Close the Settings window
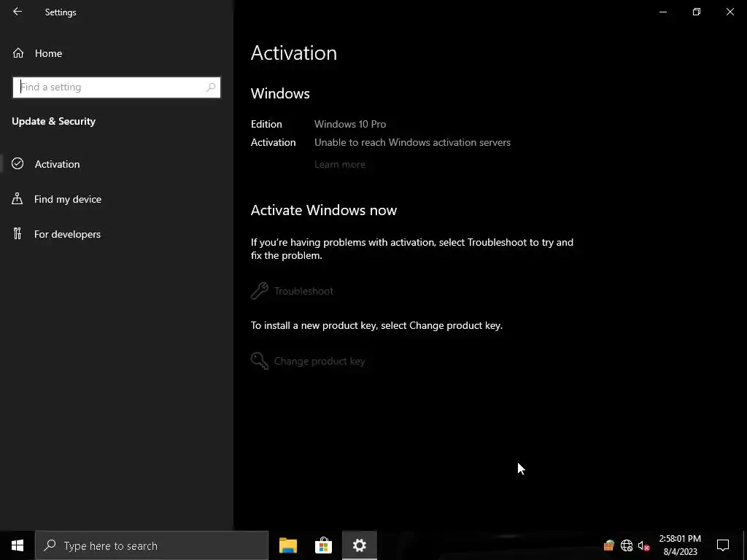 [x=729, y=12]
